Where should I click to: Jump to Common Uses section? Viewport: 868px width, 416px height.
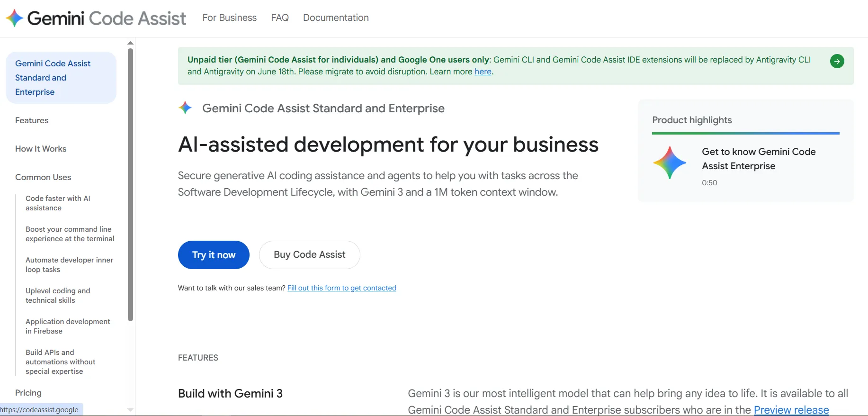tap(43, 177)
